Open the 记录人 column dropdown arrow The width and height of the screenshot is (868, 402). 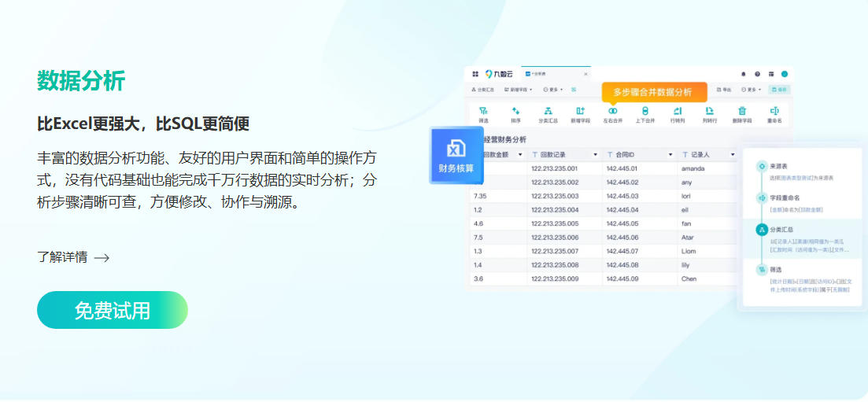click(x=733, y=154)
